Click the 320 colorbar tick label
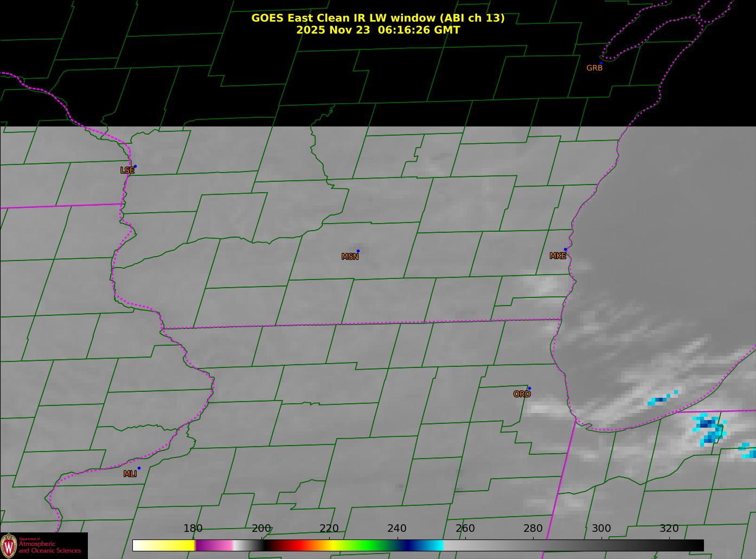The width and height of the screenshot is (756, 559). point(669,529)
